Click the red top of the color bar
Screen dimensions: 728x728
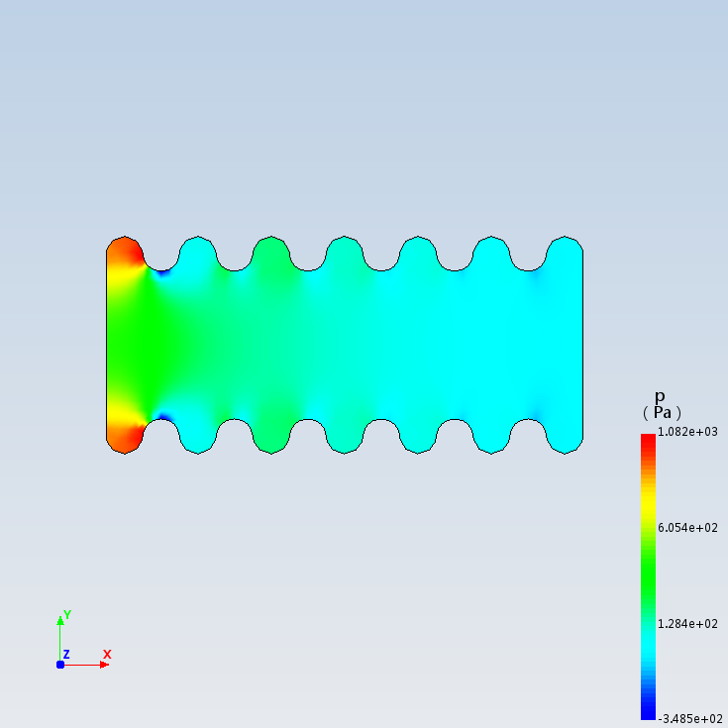[x=648, y=439]
